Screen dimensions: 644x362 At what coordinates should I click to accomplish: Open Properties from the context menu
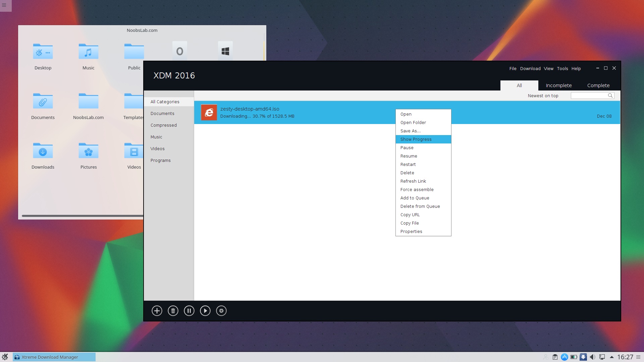(423, 232)
